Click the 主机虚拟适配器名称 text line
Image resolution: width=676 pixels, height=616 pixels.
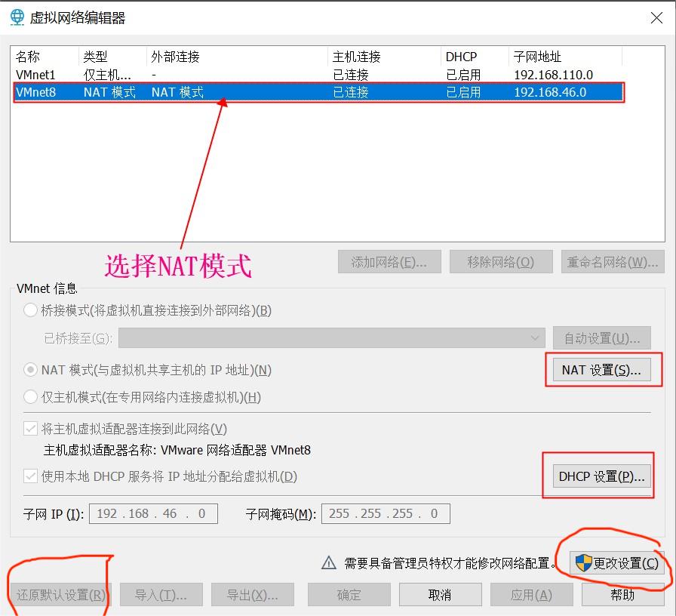pyautogui.click(x=177, y=450)
